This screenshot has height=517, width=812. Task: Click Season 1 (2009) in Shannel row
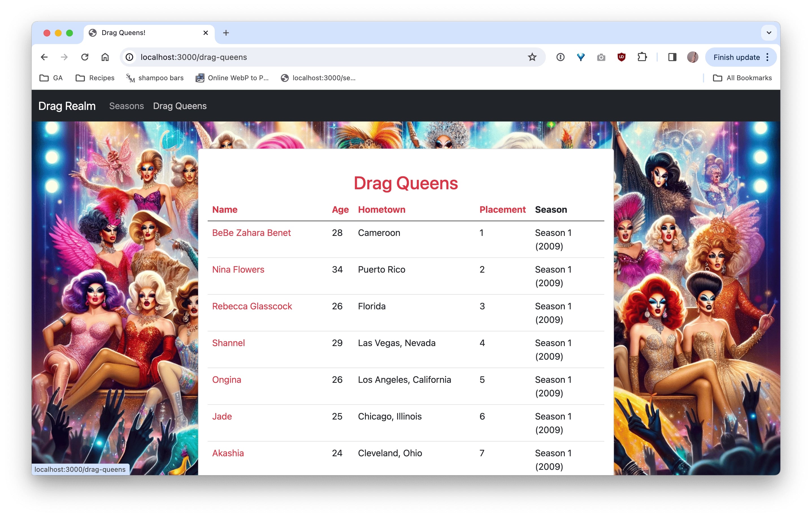(553, 350)
